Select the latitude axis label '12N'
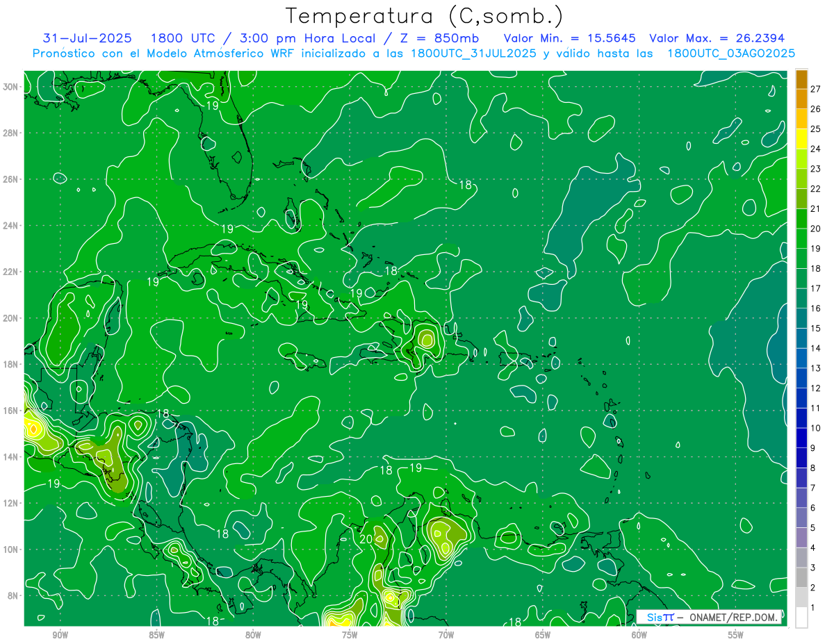 10,503
